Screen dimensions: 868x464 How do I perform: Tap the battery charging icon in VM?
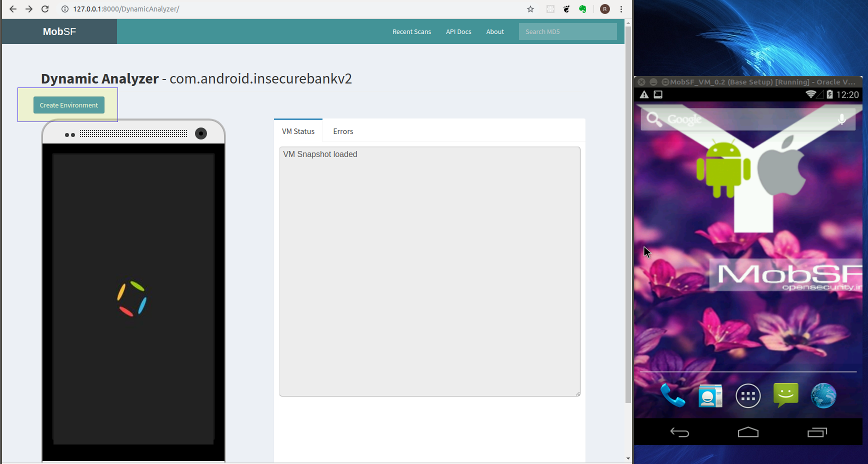click(x=829, y=94)
